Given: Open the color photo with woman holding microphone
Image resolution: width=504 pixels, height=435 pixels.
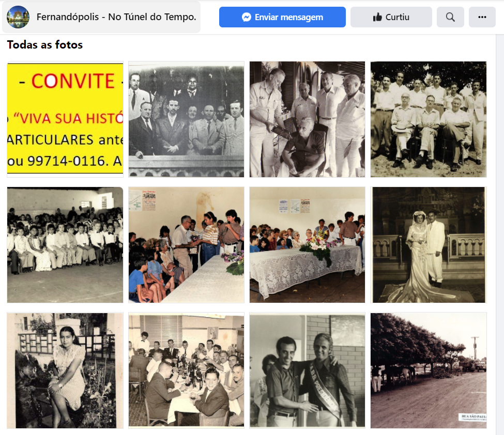Looking at the screenshot, I should (x=186, y=245).
